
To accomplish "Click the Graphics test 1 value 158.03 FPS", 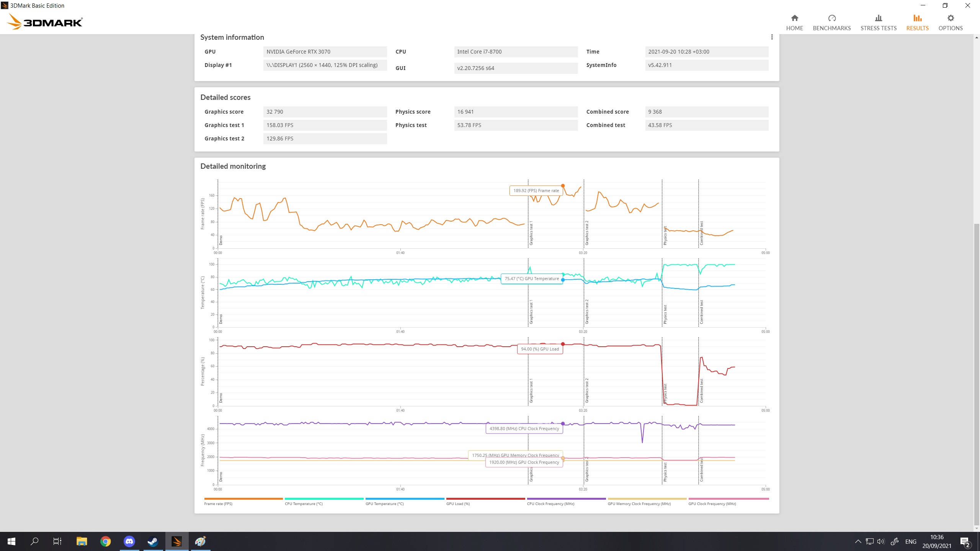I will (325, 125).
